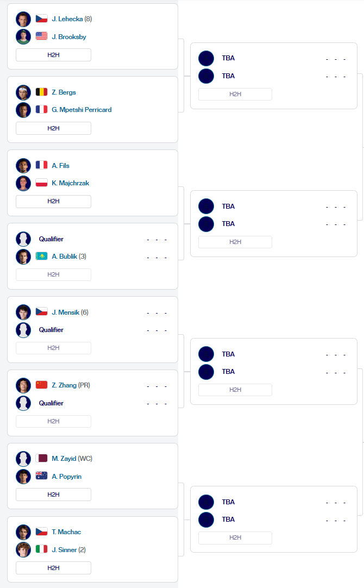Click the Kazakhstan flag beside A. Bublik
This screenshot has height=588, width=364.
(x=41, y=257)
